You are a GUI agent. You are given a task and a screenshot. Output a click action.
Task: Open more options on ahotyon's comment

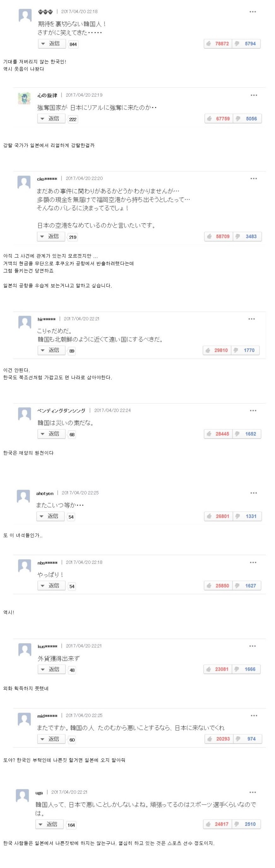(x=254, y=493)
